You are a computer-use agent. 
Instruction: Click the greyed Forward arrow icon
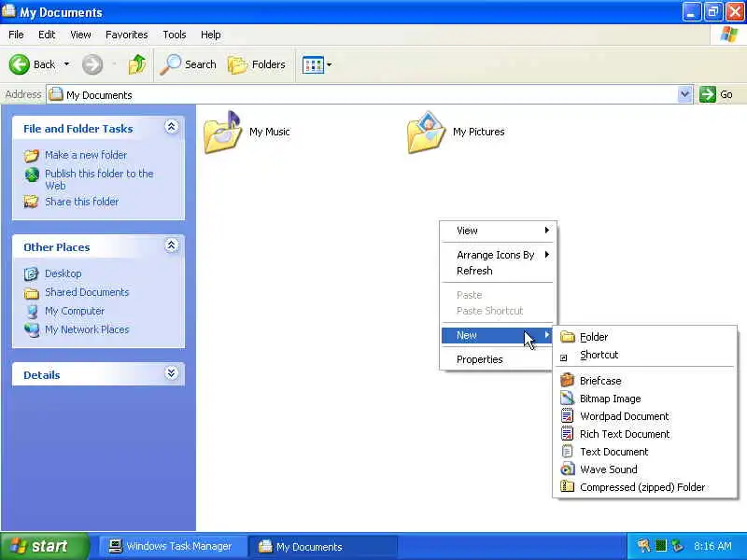[92, 64]
